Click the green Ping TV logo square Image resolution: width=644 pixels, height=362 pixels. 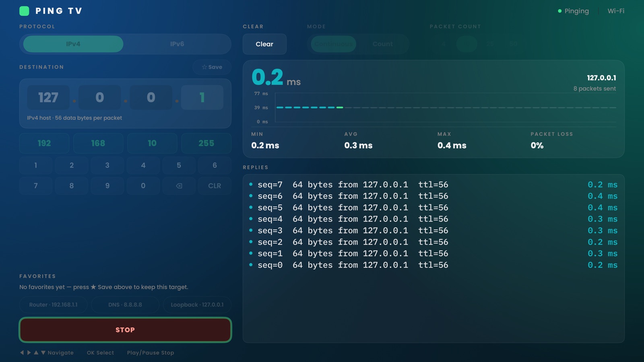coord(24,11)
